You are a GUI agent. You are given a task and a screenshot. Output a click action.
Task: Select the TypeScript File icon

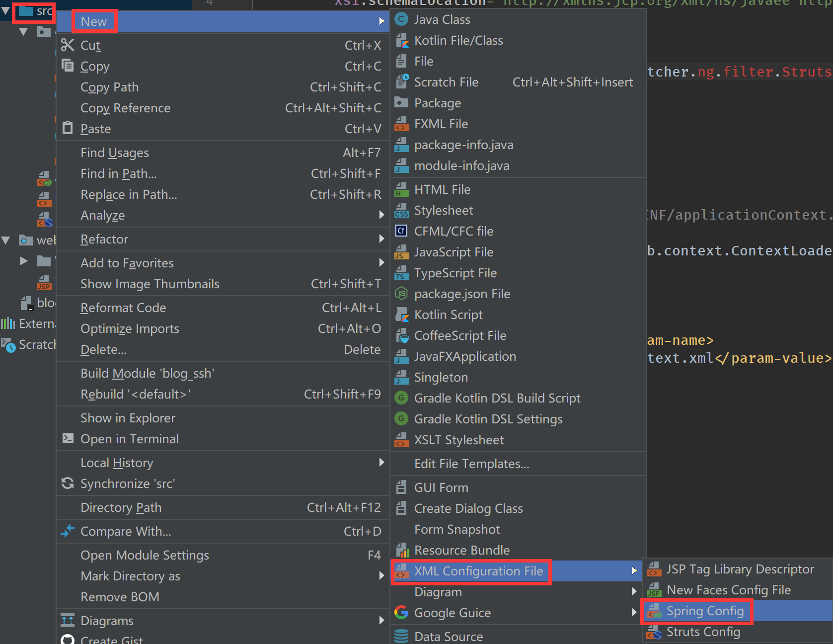click(401, 273)
